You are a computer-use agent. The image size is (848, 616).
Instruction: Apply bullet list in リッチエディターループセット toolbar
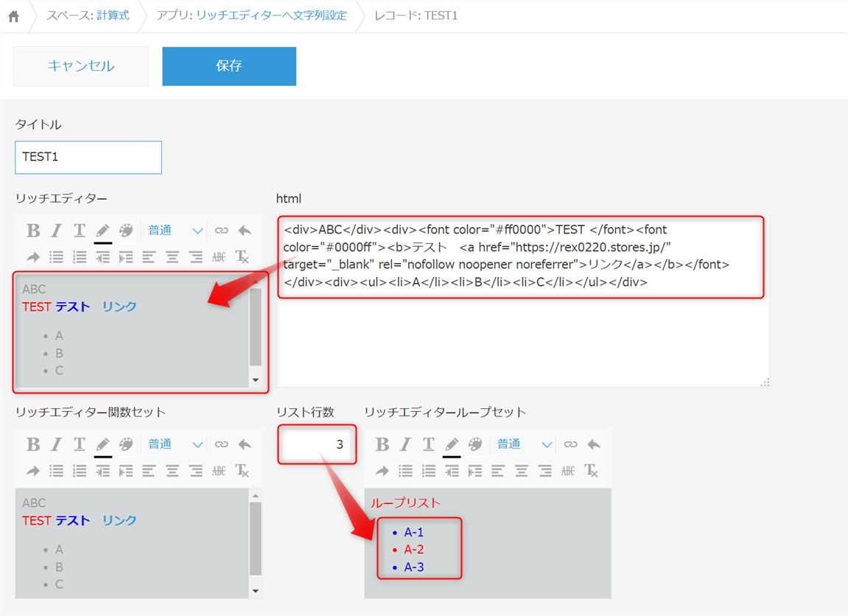406,471
